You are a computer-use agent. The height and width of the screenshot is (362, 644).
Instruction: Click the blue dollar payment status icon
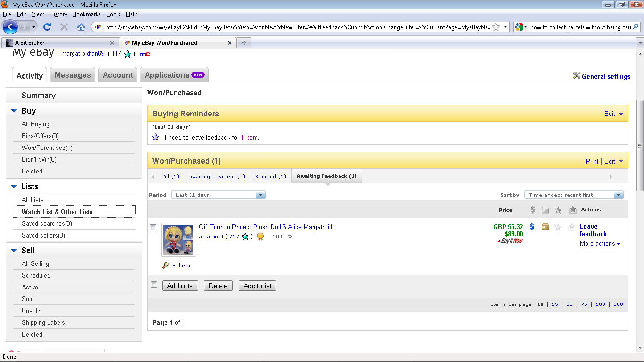532,227
